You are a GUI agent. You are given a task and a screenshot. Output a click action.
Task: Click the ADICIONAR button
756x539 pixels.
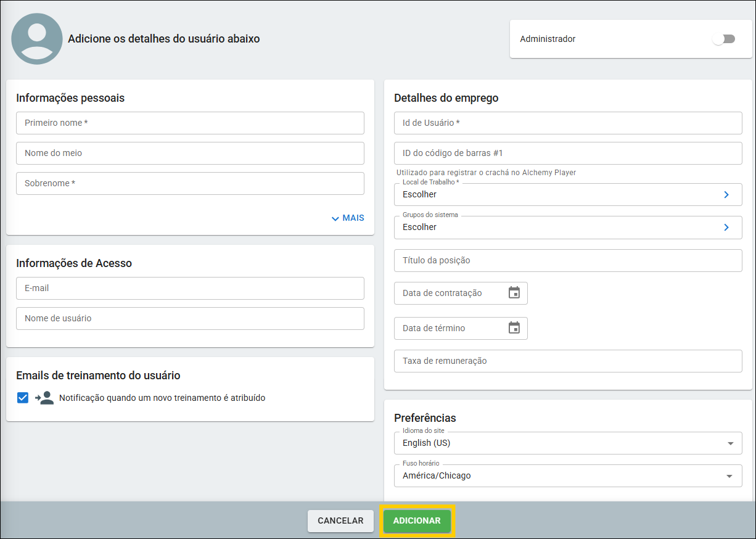click(417, 520)
